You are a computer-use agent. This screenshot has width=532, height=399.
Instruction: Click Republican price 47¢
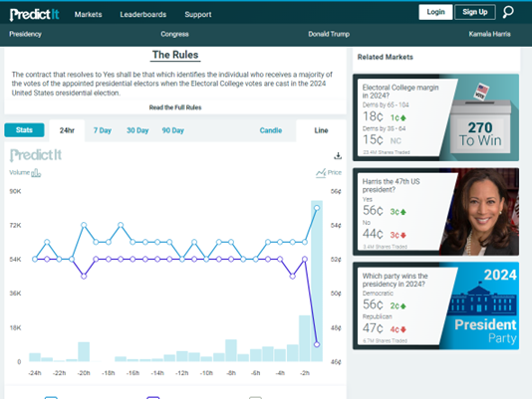(x=373, y=328)
